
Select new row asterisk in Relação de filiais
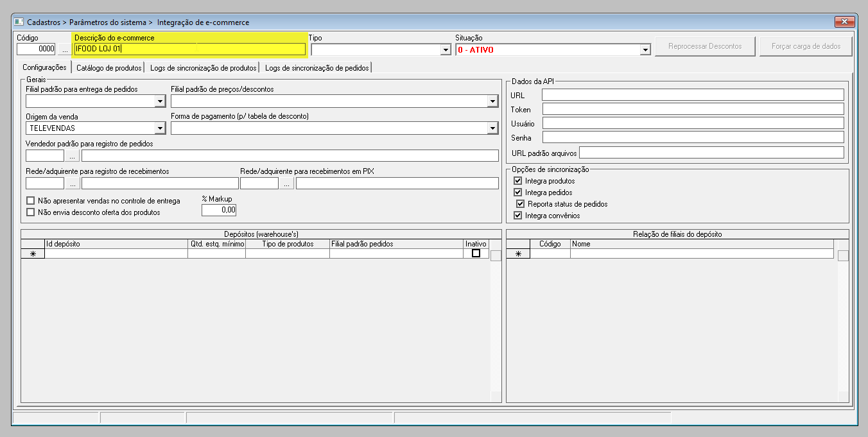pos(518,254)
